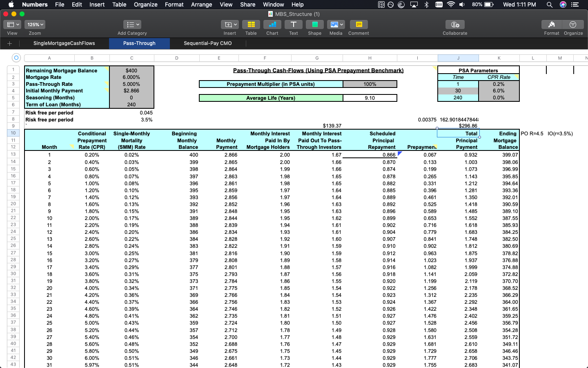Select the PO R=4.5 cell
Viewport: 588px width, 368px height.
532,134
